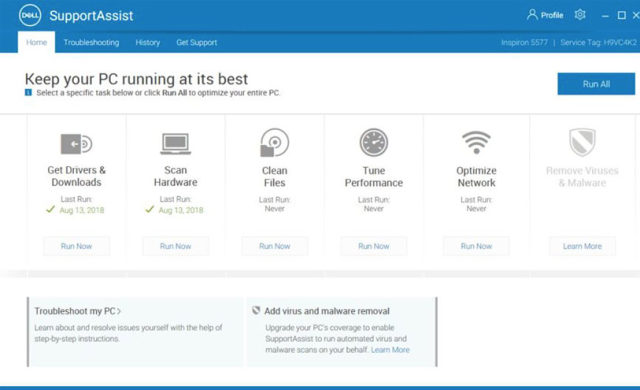Click Last Run Never under Tune Performance

374,204
